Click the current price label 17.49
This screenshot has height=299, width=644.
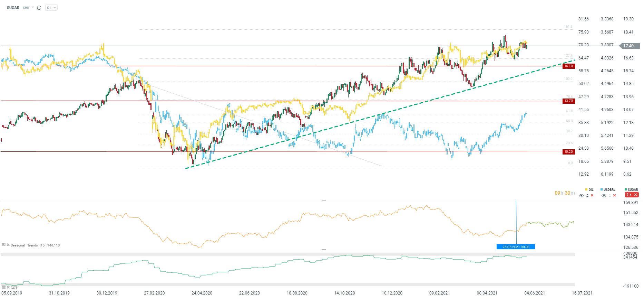click(630, 46)
